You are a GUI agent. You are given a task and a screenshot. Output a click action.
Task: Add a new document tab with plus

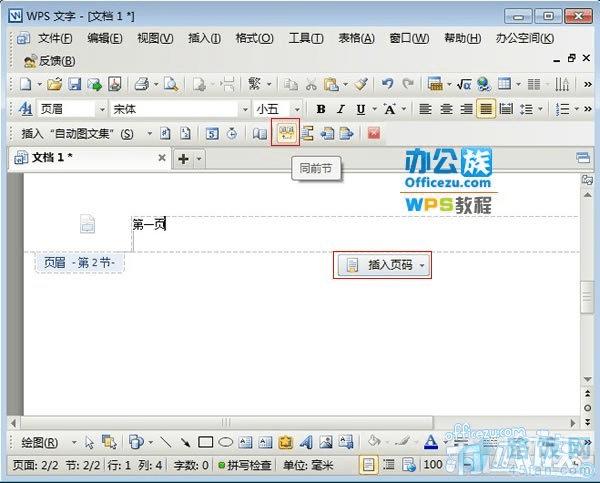(184, 158)
